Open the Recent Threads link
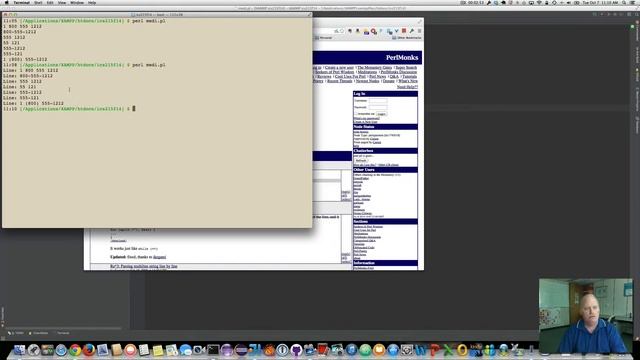This screenshot has height=360, width=640. [340, 81]
